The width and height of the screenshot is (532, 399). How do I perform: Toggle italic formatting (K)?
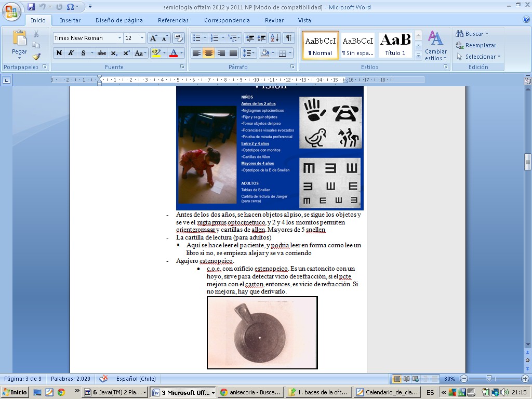71,53
